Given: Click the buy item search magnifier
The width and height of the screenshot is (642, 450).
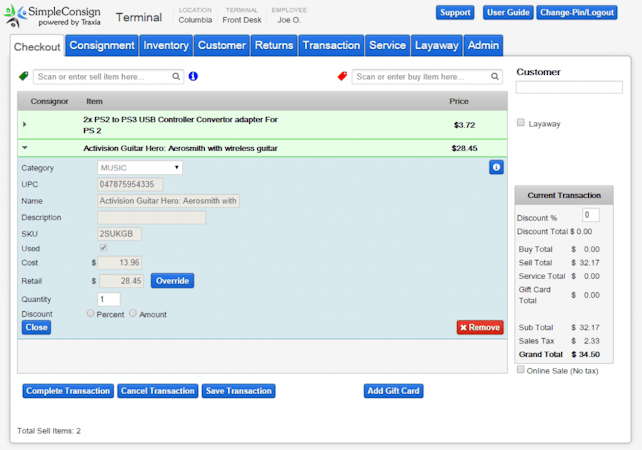Looking at the screenshot, I should click(x=495, y=77).
